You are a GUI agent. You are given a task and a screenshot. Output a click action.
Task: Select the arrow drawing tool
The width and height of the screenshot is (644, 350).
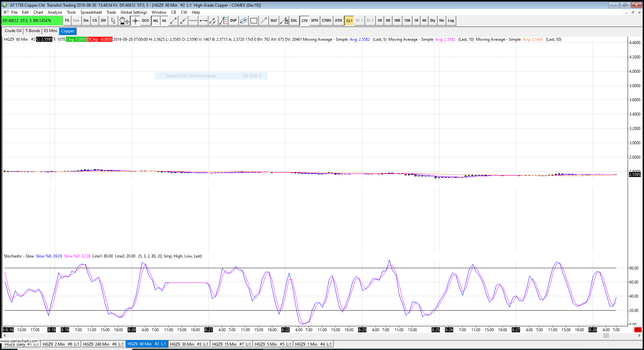pos(264,21)
